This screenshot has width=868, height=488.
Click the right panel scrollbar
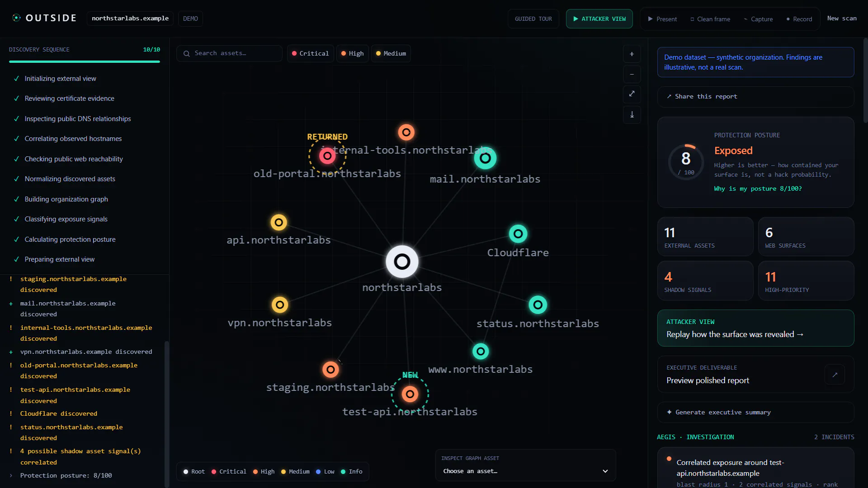pyautogui.click(x=865, y=80)
